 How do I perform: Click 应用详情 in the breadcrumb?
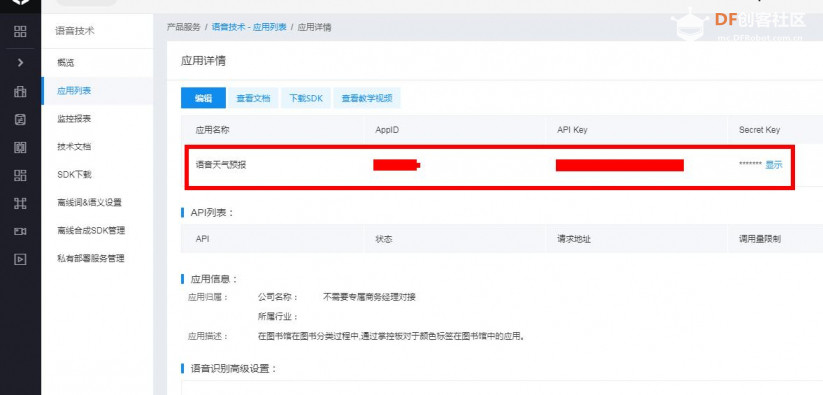(x=314, y=27)
